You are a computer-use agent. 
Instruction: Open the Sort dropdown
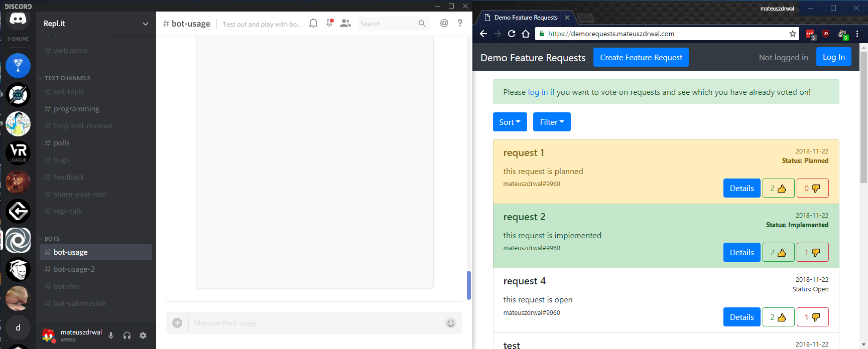[510, 122]
